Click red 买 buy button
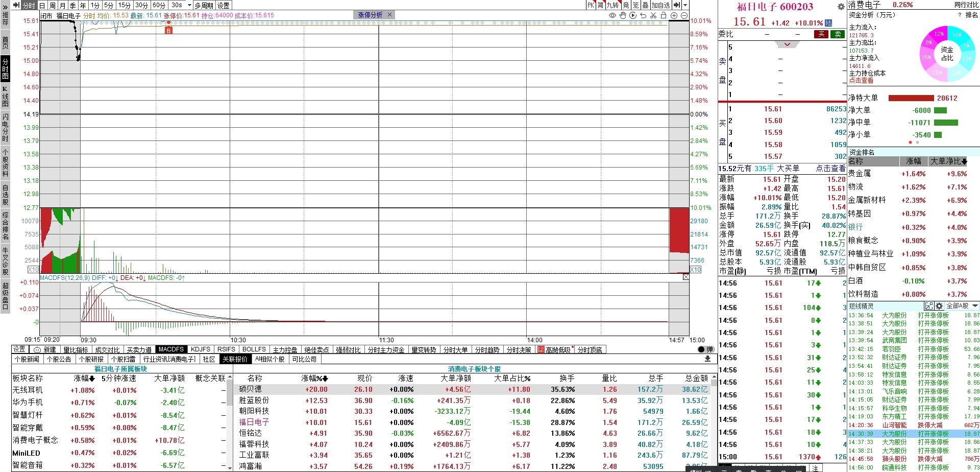 821,34
